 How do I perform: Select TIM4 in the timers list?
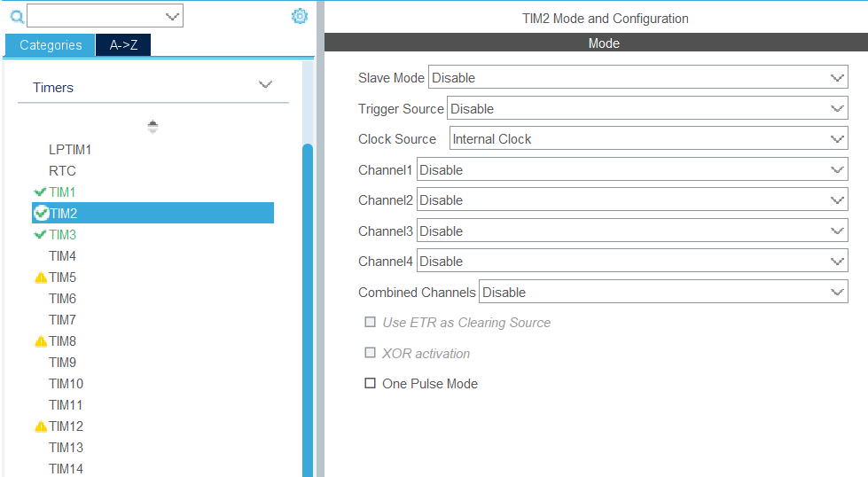pyautogui.click(x=62, y=256)
